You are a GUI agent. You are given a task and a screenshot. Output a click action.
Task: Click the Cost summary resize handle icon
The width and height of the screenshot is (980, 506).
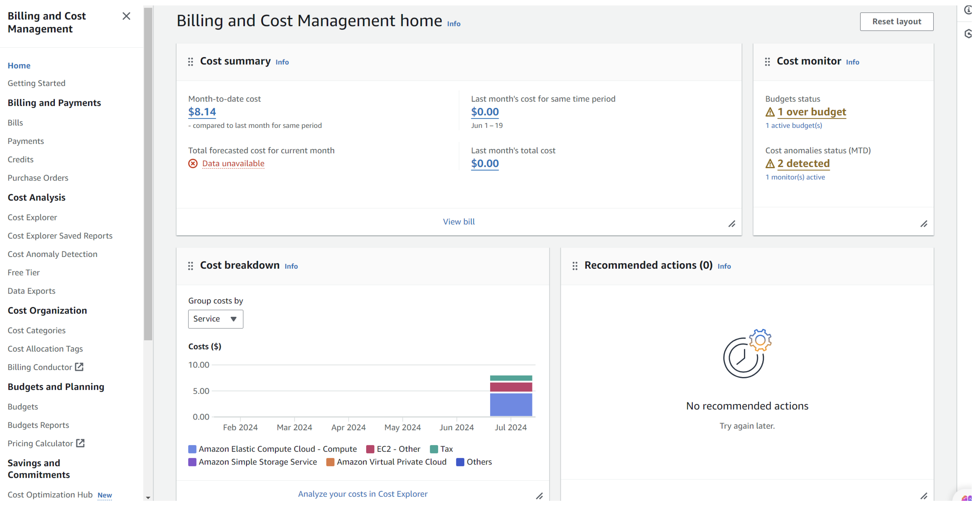click(x=732, y=224)
